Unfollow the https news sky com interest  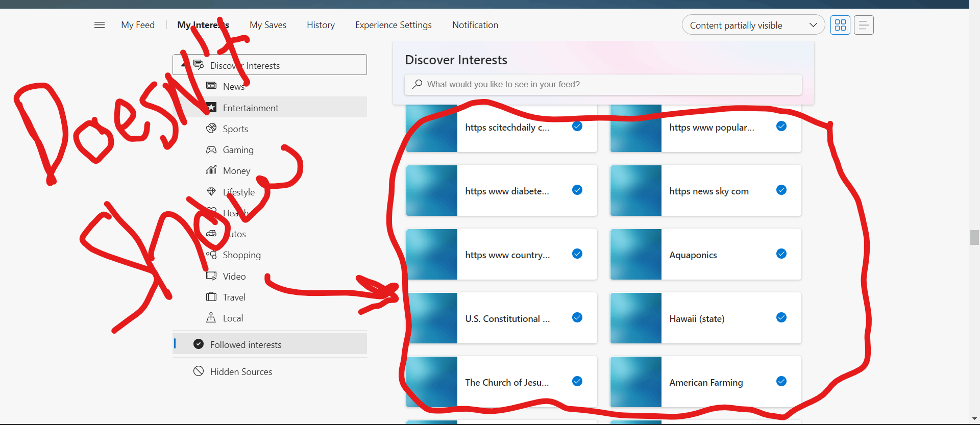(x=781, y=190)
